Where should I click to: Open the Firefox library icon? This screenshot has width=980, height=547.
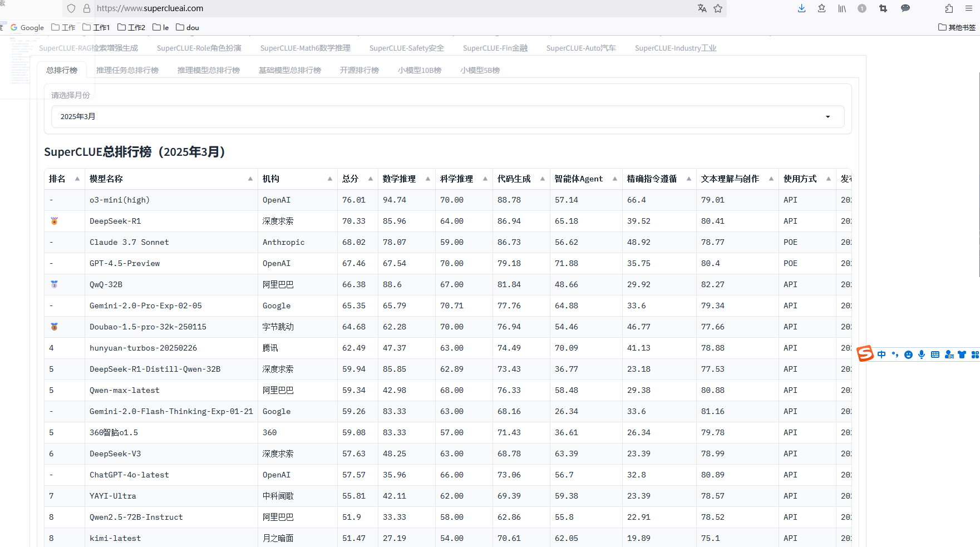tap(842, 8)
